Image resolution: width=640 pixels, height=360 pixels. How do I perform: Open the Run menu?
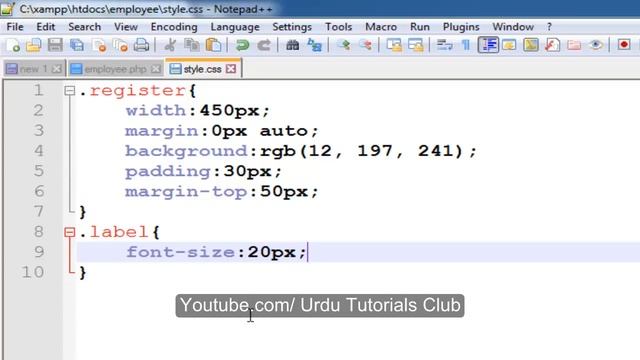coord(420,27)
